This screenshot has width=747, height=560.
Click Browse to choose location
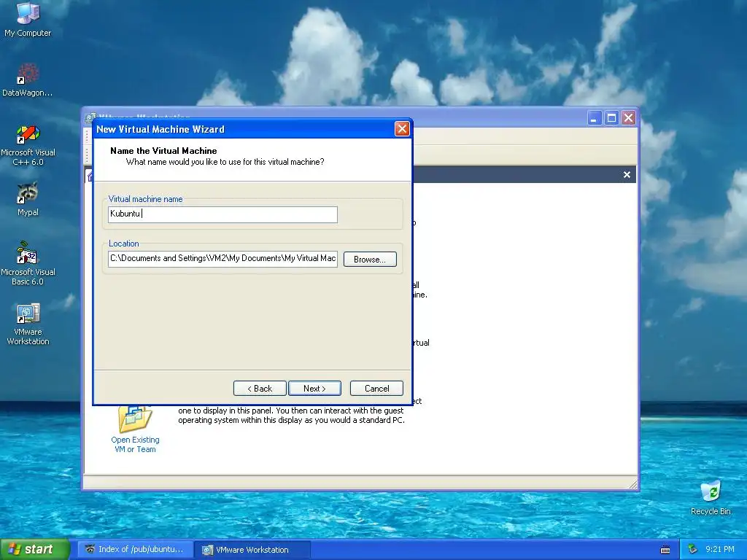(x=370, y=259)
